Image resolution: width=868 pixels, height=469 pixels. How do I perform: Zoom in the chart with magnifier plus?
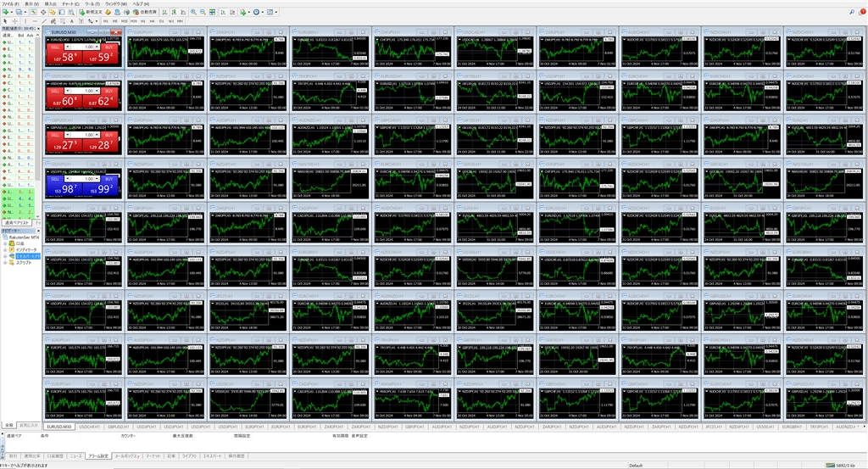pyautogui.click(x=193, y=12)
